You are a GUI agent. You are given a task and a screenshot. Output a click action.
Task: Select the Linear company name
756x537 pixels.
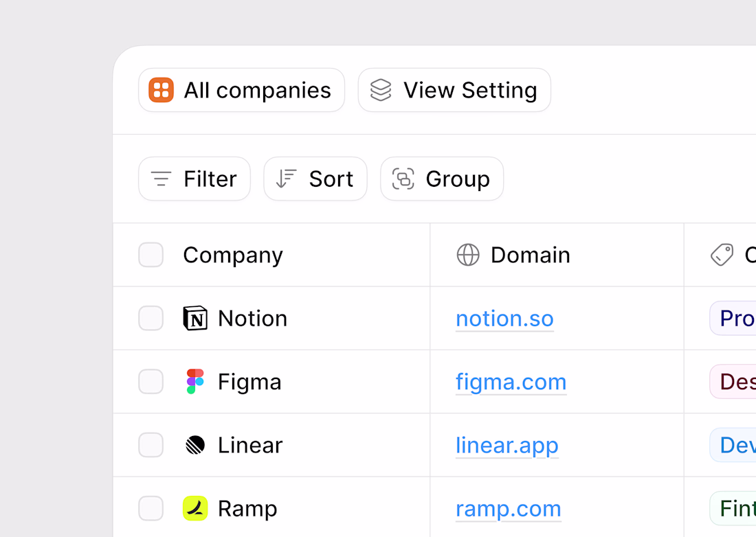coord(250,445)
